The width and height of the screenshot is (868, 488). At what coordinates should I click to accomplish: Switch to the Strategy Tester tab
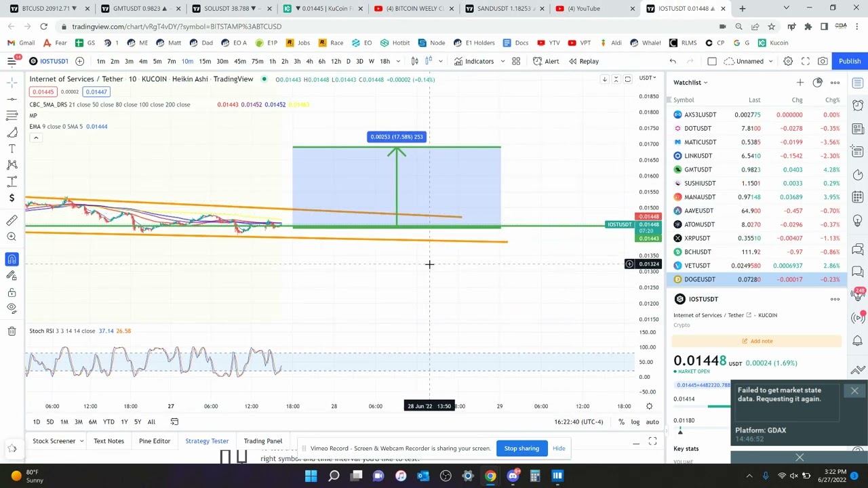coord(207,441)
